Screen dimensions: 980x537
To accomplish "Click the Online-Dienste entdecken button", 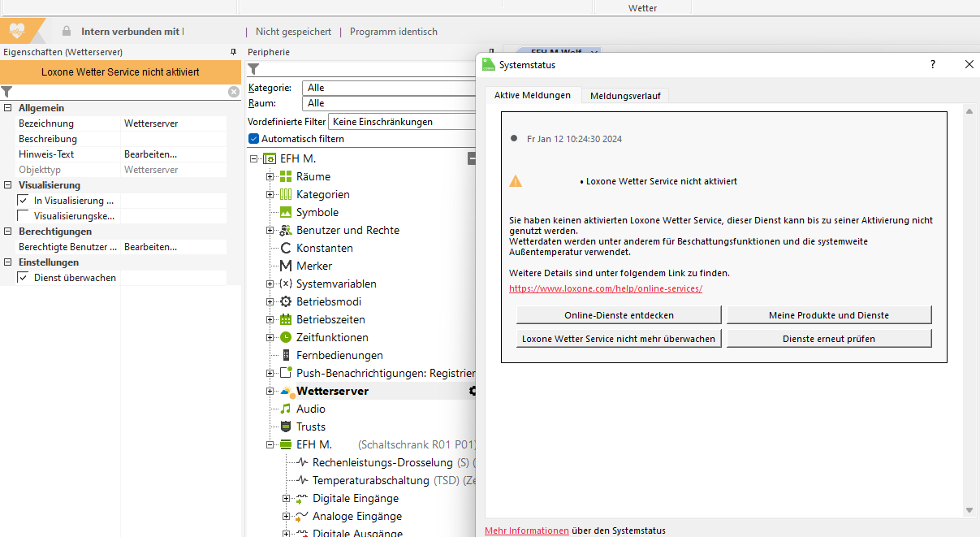I will (x=619, y=315).
